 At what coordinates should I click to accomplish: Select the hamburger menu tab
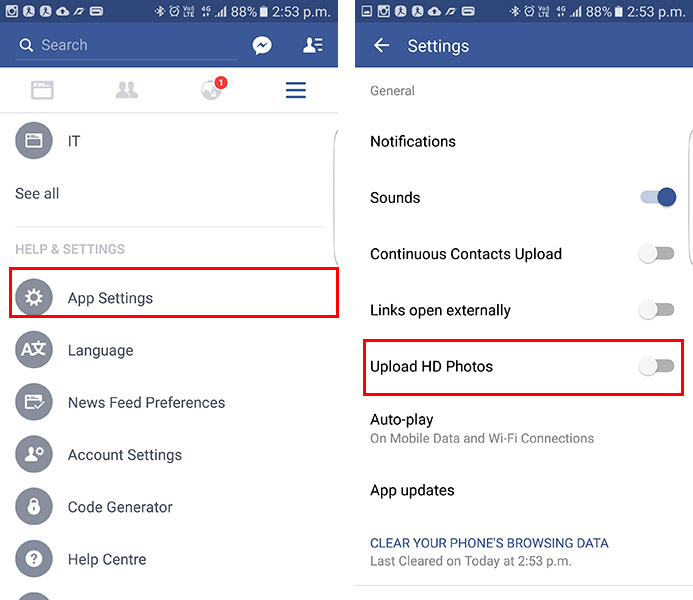(296, 90)
